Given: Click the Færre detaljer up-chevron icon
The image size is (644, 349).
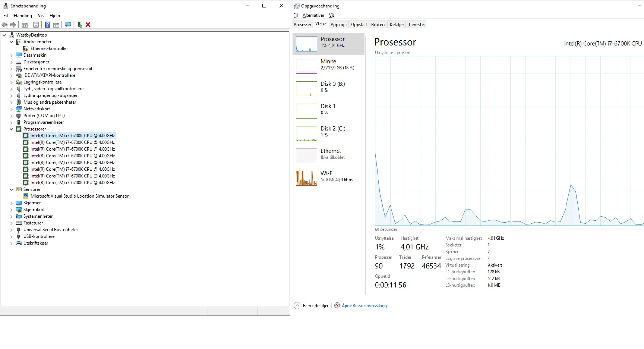Looking at the screenshot, I should (297, 306).
